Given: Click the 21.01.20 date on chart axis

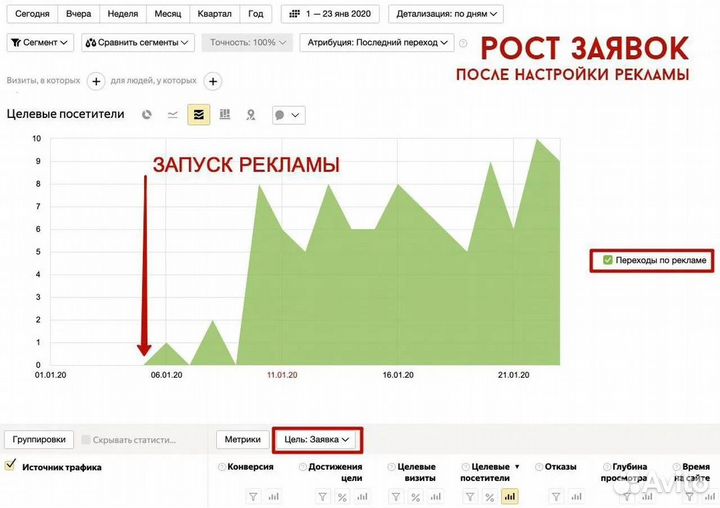Looking at the screenshot, I should pos(513,375).
